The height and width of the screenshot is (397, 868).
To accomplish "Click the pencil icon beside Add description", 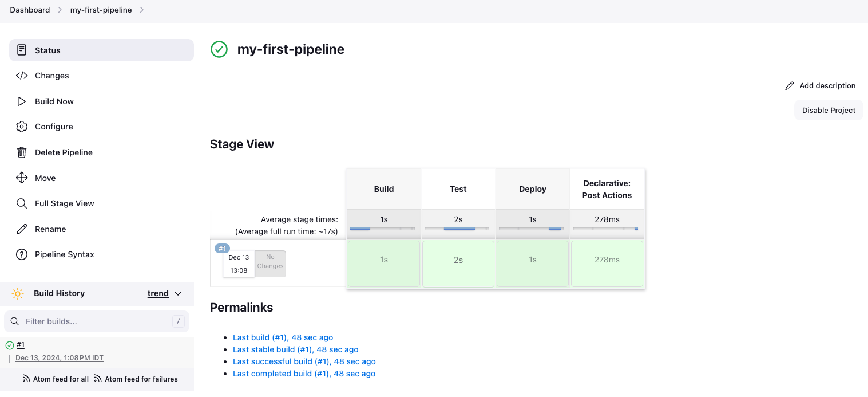I will tap(790, 85).
